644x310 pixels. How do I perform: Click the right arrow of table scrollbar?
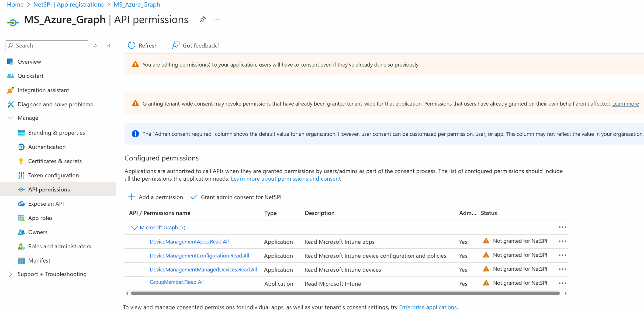click(565, 293)
